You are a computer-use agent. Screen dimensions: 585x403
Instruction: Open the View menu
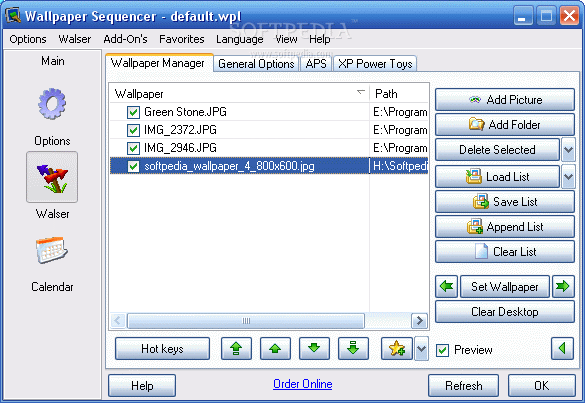pyautogui.click(x=286, y=39)
